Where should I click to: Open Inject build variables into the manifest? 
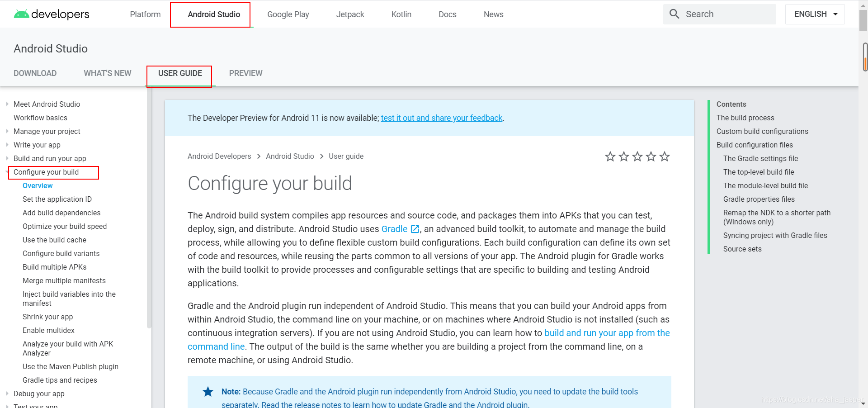coord(69,299)
